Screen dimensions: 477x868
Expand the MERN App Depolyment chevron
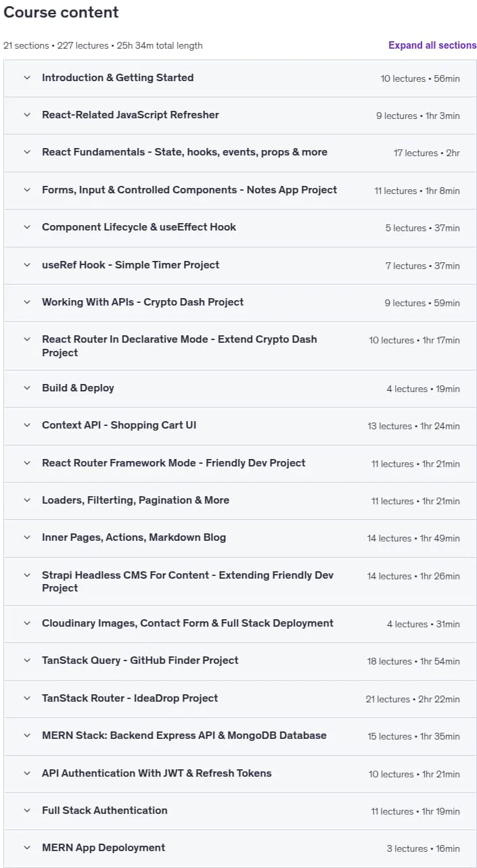coord(27,848)
